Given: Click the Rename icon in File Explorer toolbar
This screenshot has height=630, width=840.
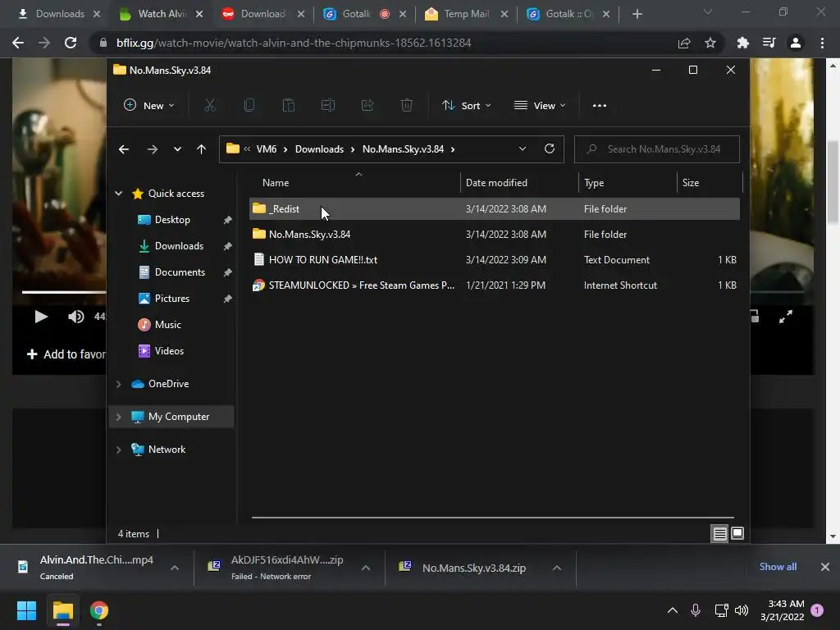Looking at the screenshot, I should click(328, 106).
